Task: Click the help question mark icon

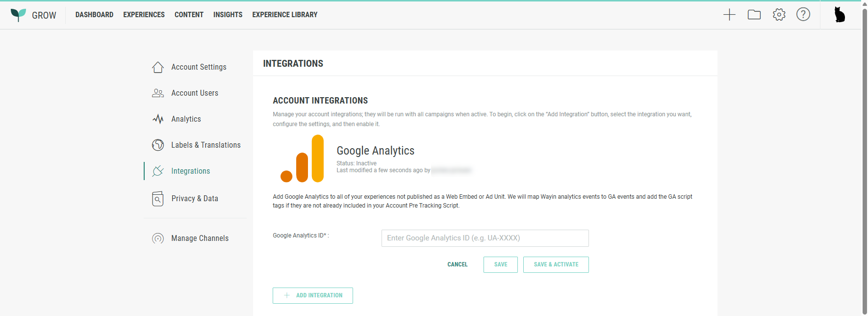Action: pos(803,15)
